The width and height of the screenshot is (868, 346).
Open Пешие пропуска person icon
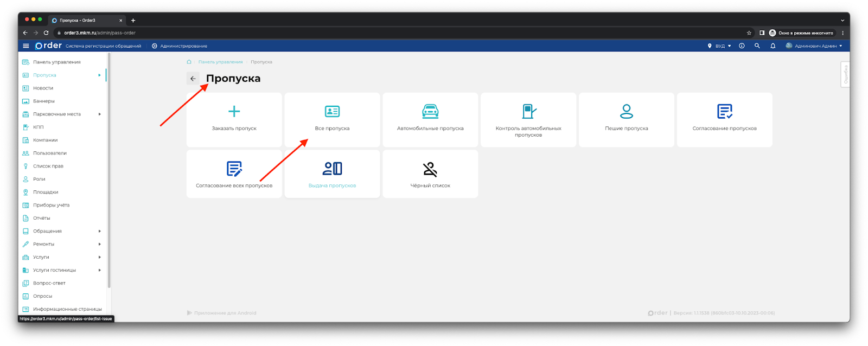pyautogui.click(x=626, y=112)
